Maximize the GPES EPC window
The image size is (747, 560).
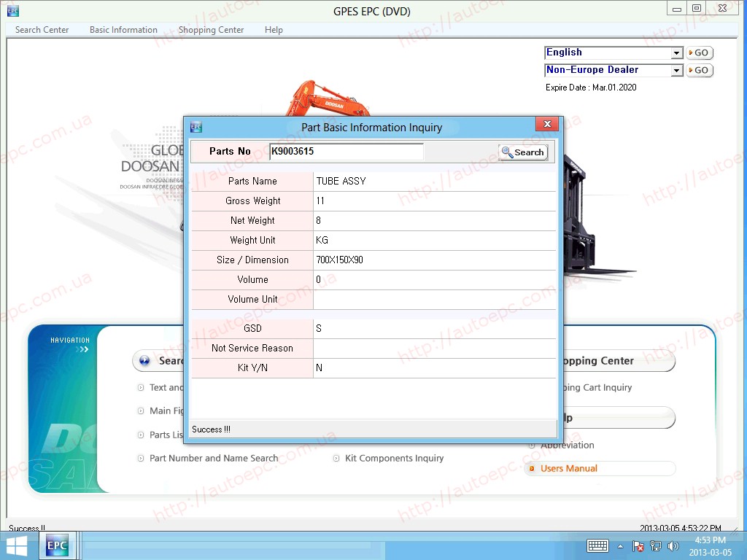coord(697,9)
